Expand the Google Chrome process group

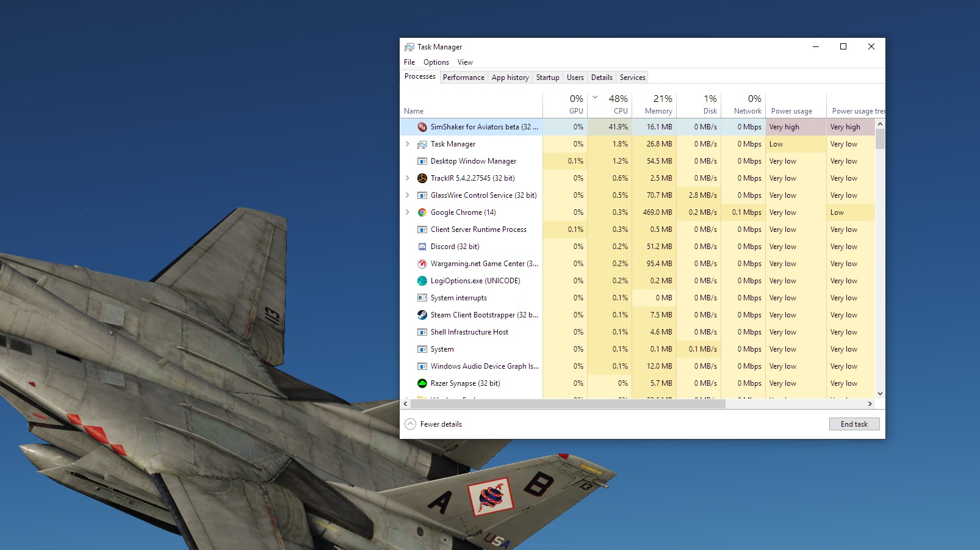click(x=408, y=212)
